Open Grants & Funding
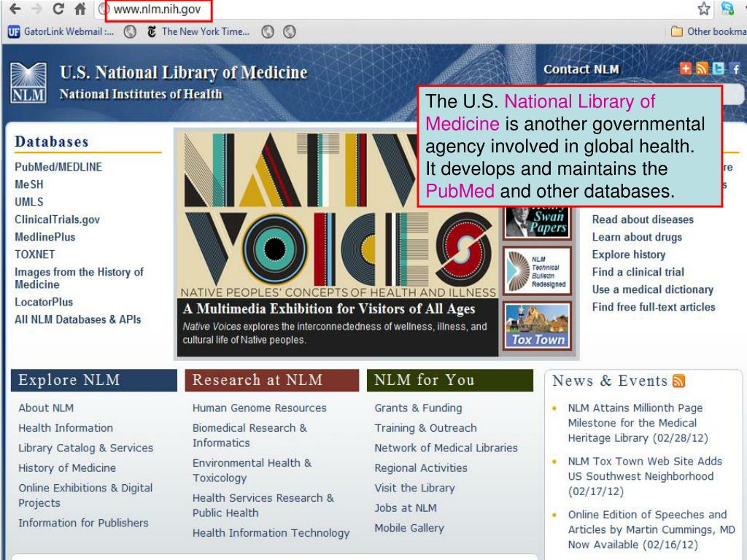This screenshot has width=747, height=560. click(x=418, y=408)
